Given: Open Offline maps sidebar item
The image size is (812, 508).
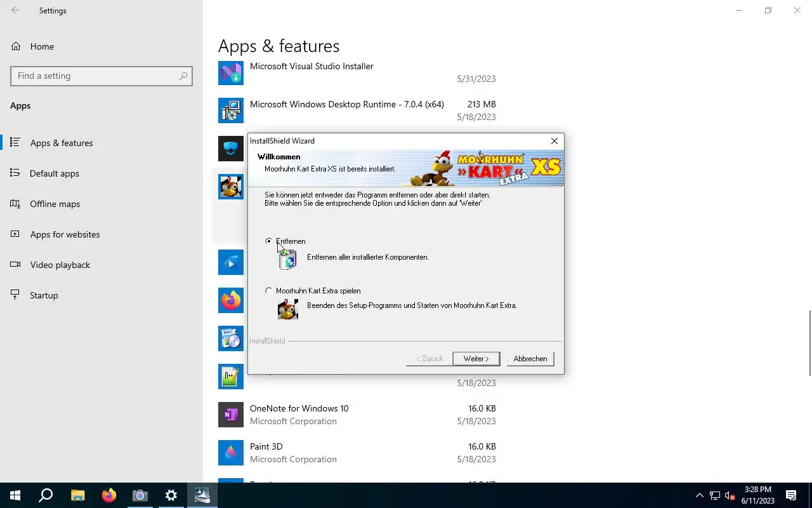Looking at the screenshot, I should (x=101, y=204).
